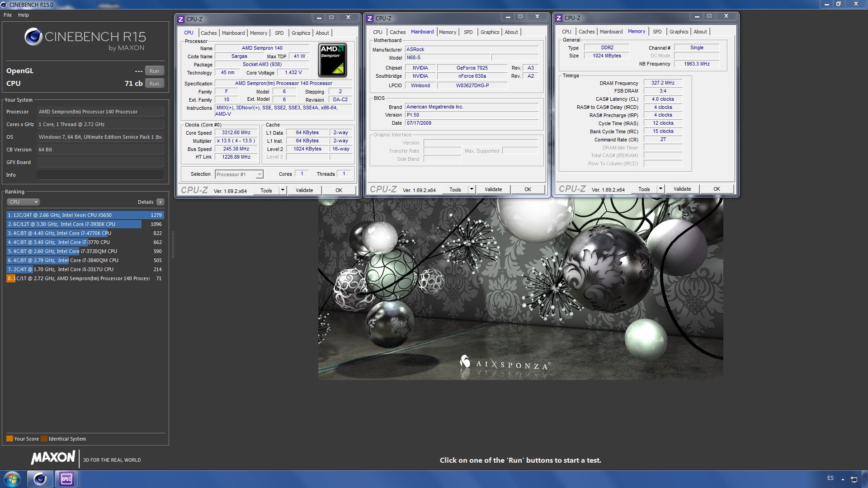
Task: Click Validate in Mainboard CPU-Z window
Action: (x=493, y=189)
